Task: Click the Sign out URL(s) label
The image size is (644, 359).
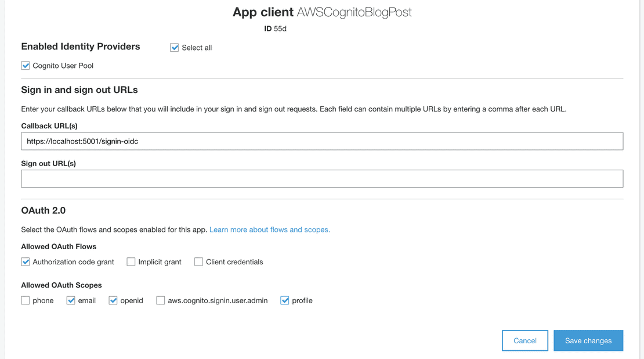Action: pyautogui.click(x=49, y=164)
